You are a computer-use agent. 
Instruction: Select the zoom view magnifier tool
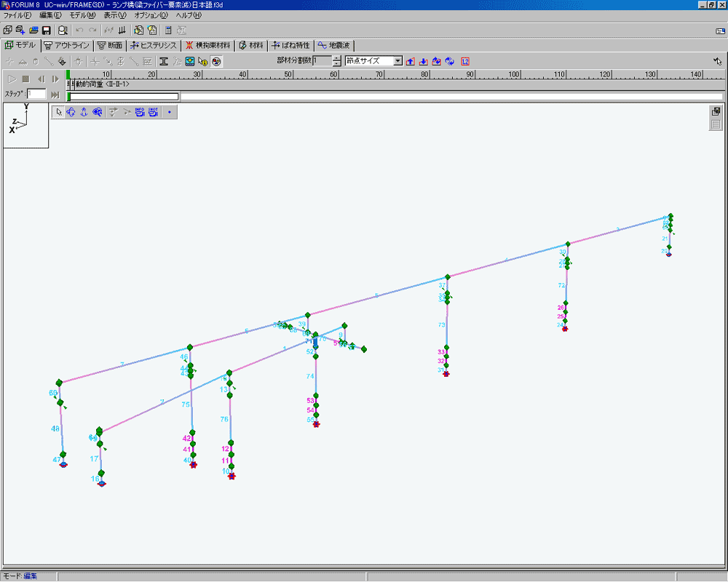coord(97,112)
